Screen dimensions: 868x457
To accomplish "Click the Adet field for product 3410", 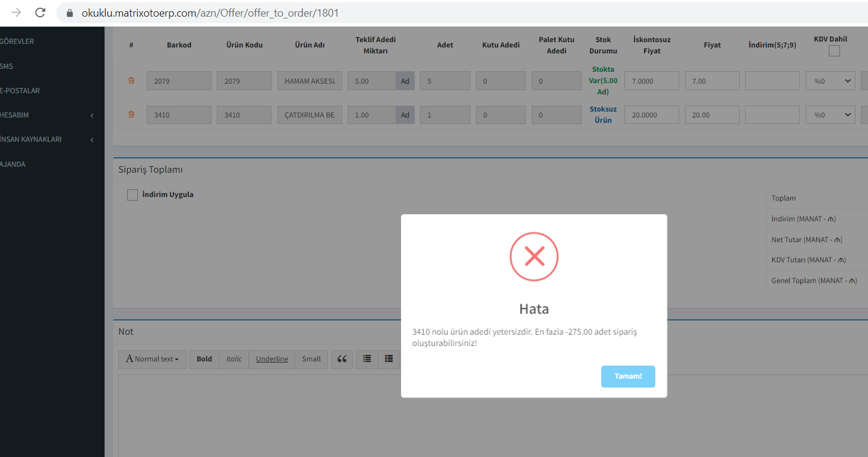I will coord(444,115).
